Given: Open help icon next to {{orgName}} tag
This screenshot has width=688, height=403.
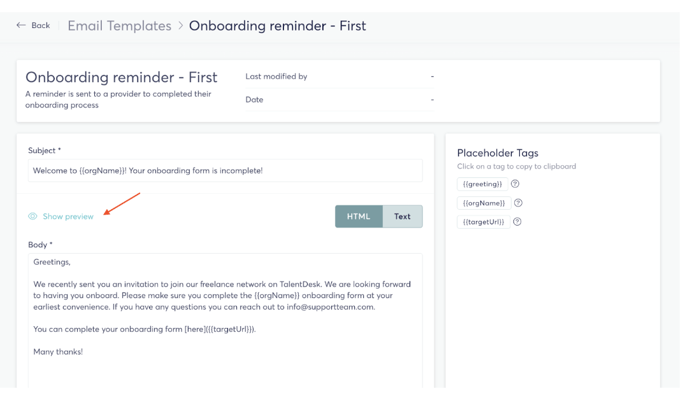Looking at the screenshot, I should (x=518, y=203).
